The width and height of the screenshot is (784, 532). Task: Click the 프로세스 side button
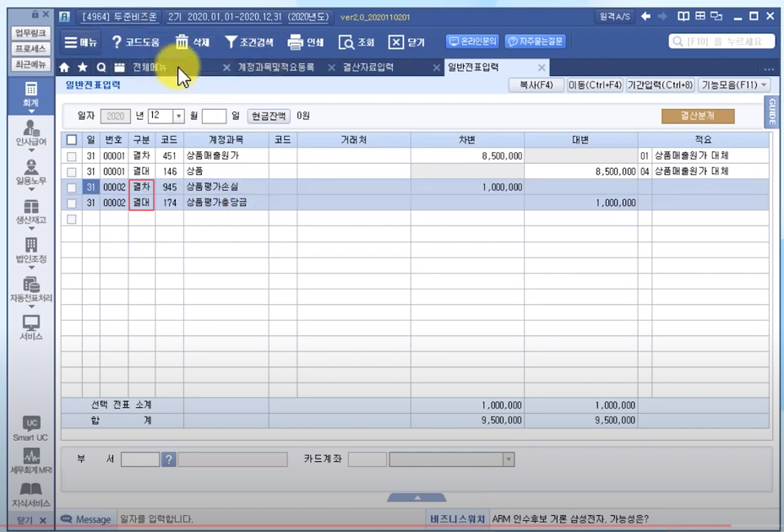(x=30, y=48)
